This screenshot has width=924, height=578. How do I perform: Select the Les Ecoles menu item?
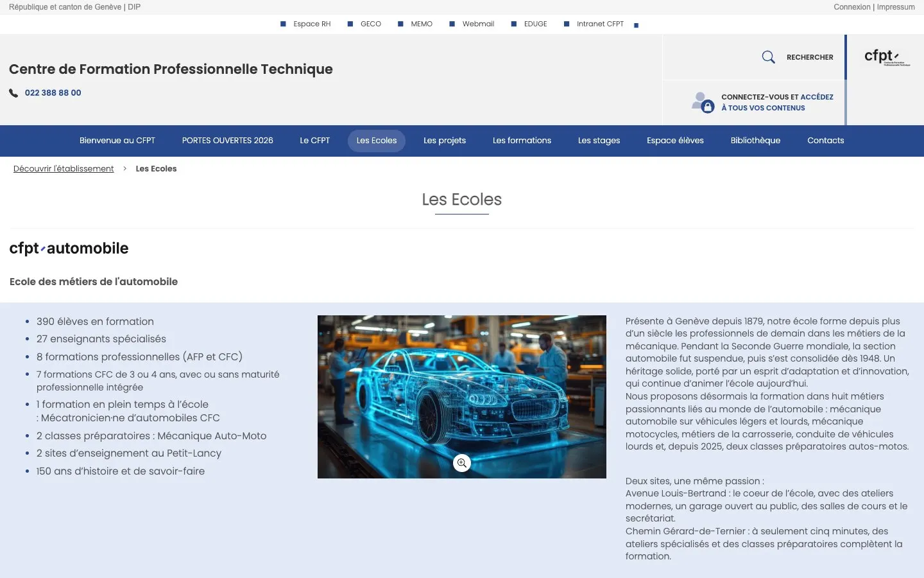point(377,141)
